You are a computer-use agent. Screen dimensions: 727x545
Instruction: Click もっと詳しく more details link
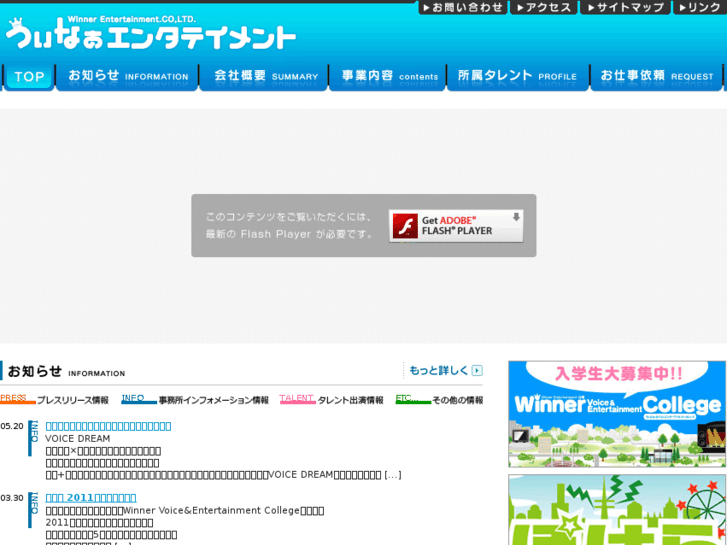(439, 371)
